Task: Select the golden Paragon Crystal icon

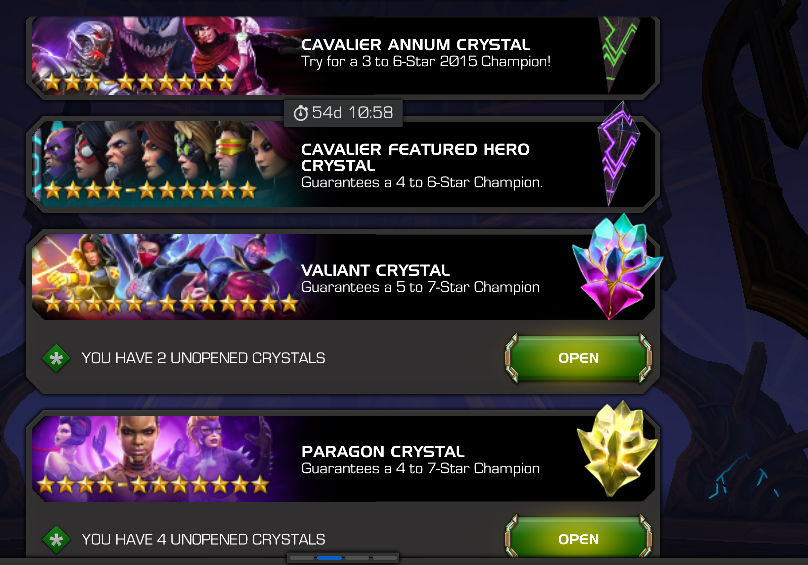Action: (617, 448)
